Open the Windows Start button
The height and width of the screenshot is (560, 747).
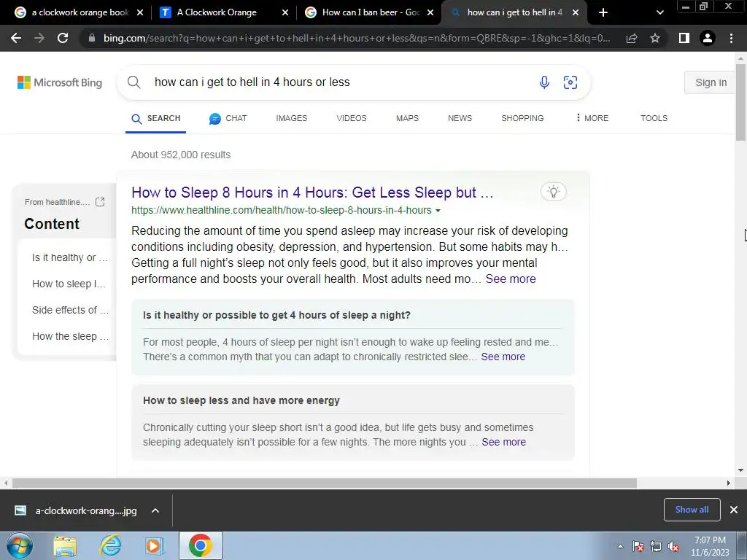click(x=20, y=545)
